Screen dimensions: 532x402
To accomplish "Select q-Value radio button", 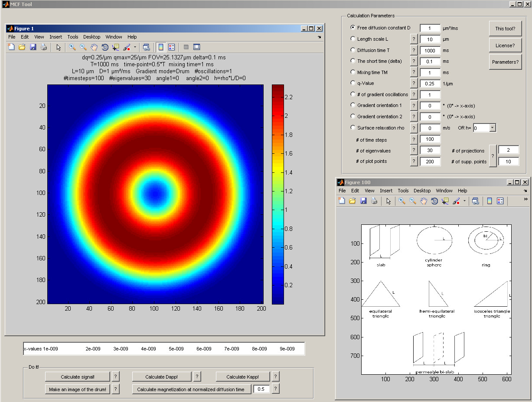I will tap(353, 83).
